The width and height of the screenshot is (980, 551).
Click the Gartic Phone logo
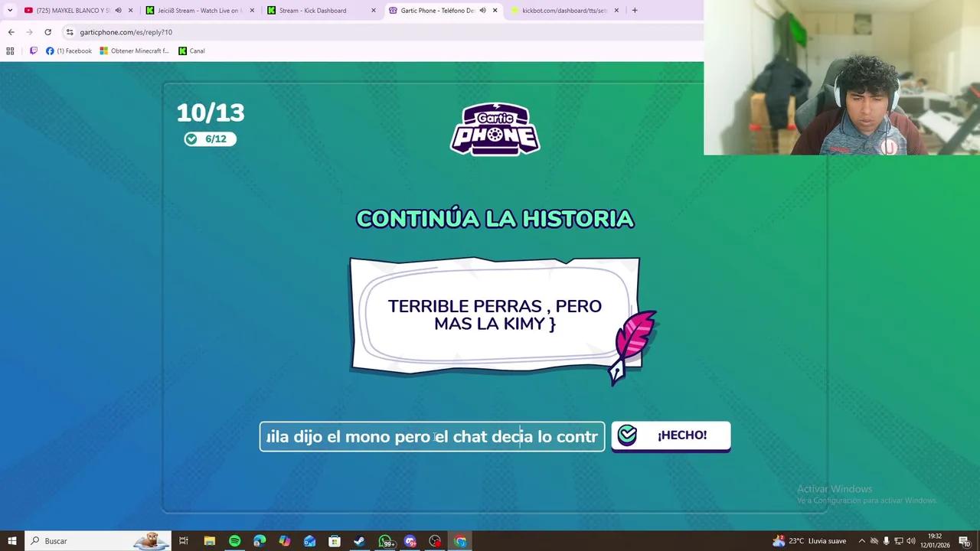tap(495, 129)
